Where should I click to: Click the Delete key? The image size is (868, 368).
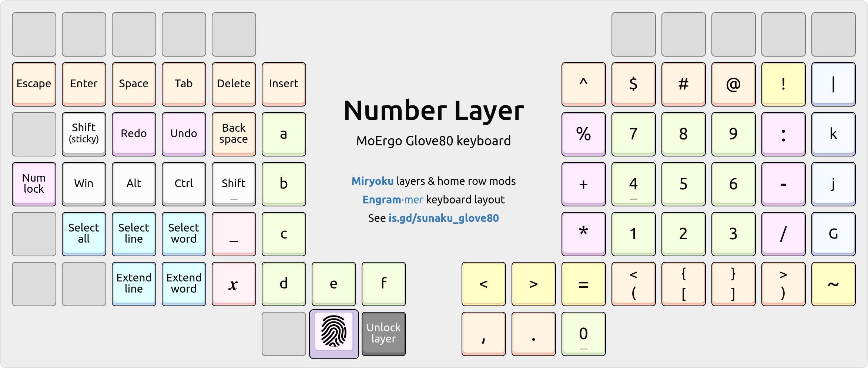click(234, 84)
